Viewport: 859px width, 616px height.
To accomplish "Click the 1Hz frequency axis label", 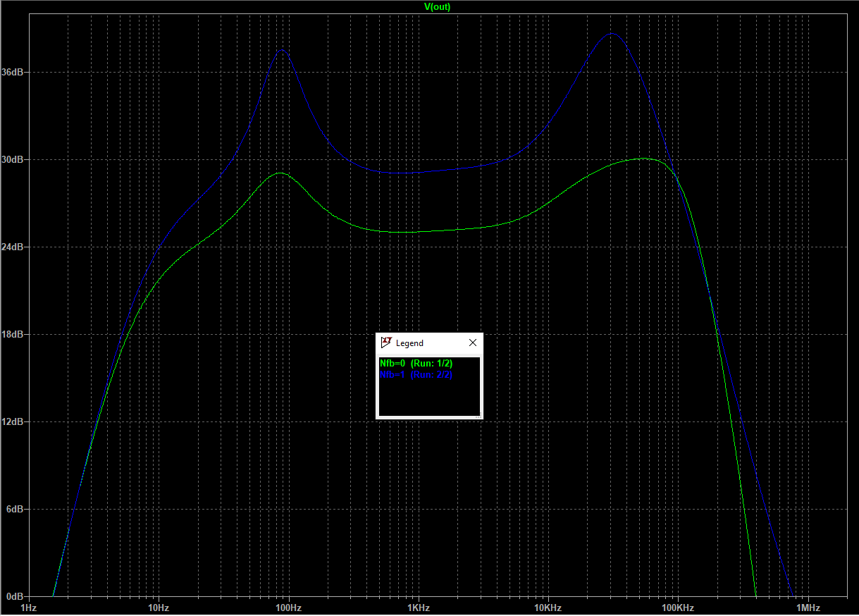I will click(x=28, y=608).
